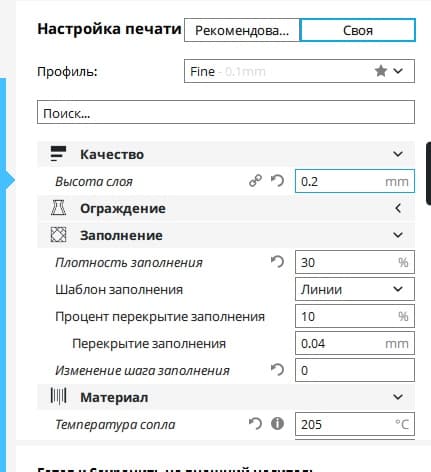
Task: Reset Высота слоя with the revert arrow
Action: coord(277,181)
